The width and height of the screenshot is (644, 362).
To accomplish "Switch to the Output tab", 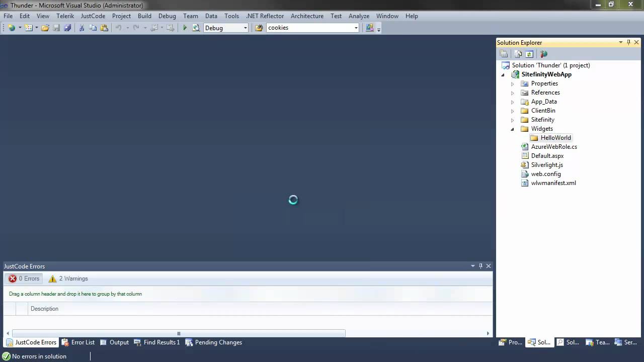I will pos(114,342).
